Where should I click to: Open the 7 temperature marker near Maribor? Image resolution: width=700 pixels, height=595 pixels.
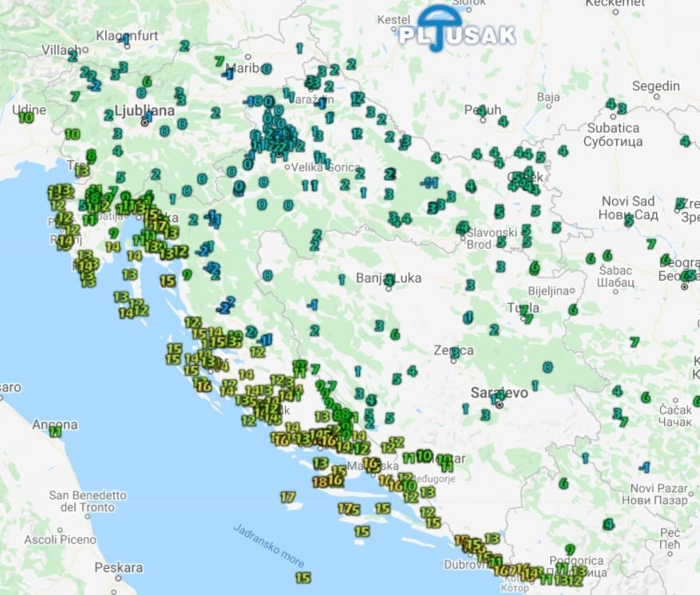tap(219, 61)
